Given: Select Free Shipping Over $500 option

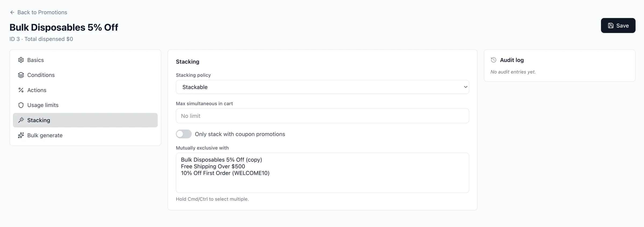Looking at the screenshot, I should tap(213, 166).
